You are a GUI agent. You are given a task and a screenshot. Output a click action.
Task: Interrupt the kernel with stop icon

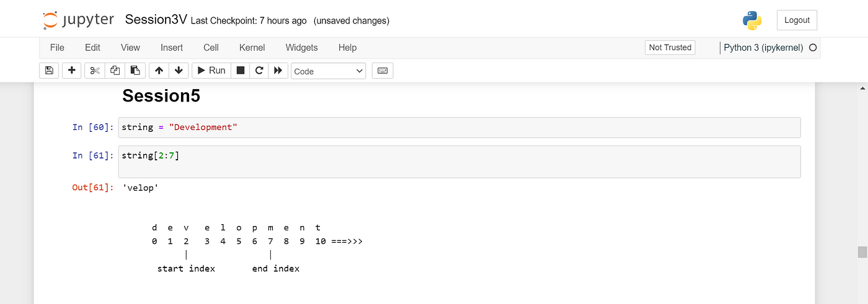pyautogui.click(x=241, y=71)
